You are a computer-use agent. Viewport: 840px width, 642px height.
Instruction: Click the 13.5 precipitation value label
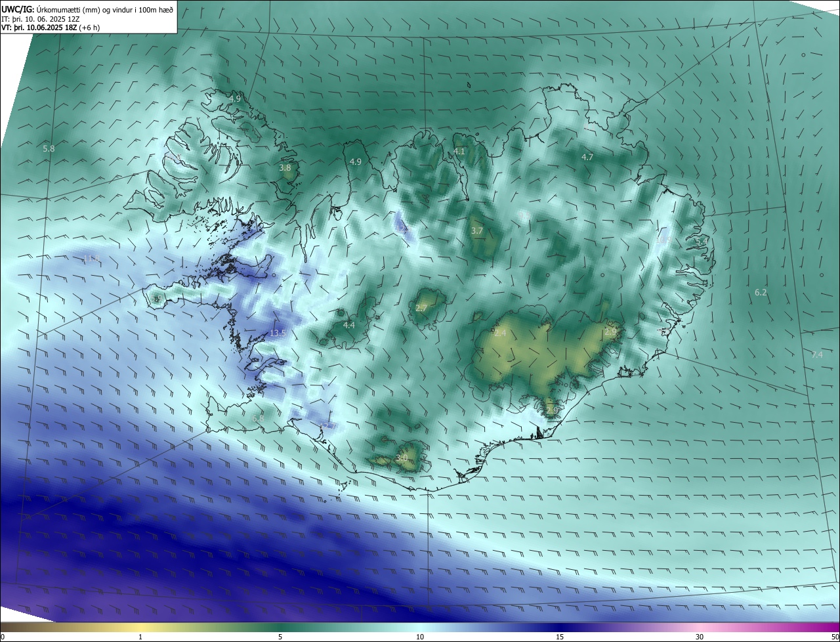tap(278, 333)
